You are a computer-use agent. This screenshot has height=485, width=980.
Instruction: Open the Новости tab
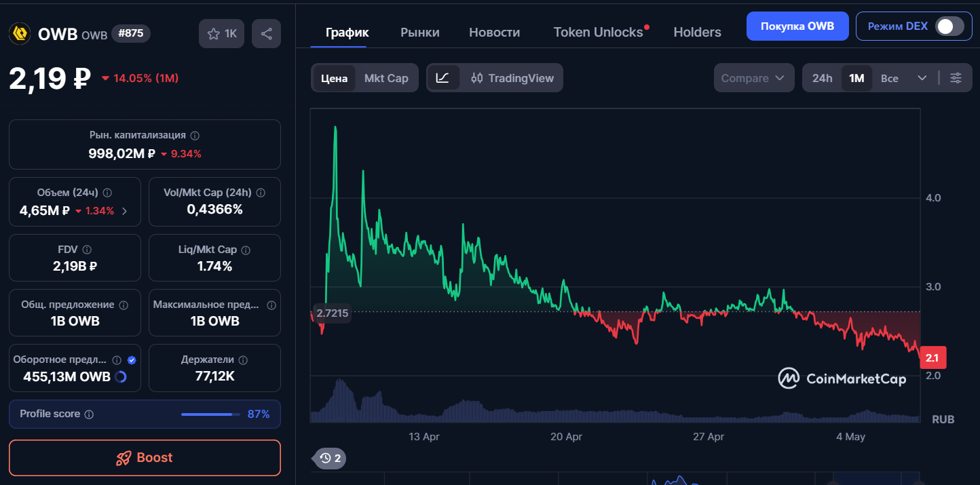tap(495, 32)
